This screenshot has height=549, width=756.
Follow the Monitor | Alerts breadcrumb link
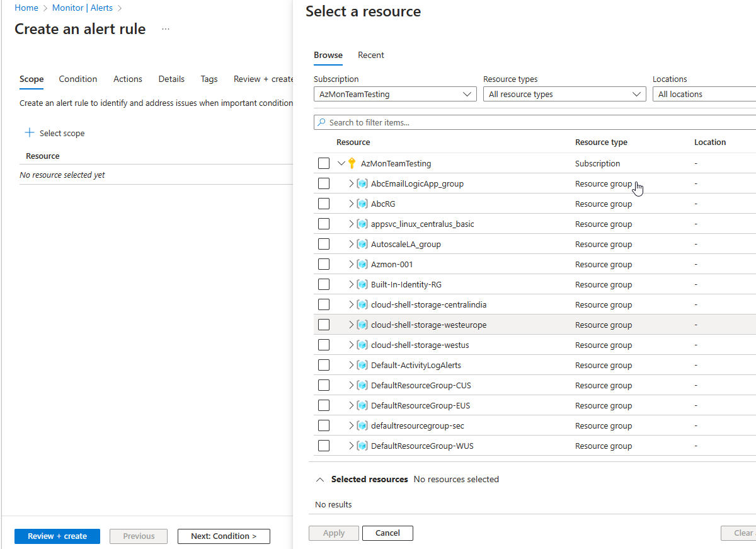[x=83, y=8]
